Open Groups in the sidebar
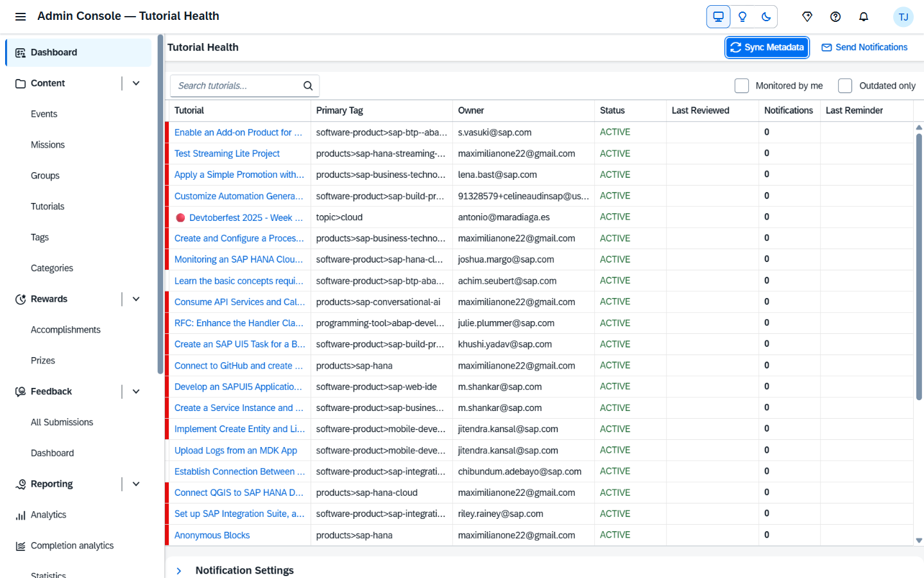The image size is (924, 578). 45,176
